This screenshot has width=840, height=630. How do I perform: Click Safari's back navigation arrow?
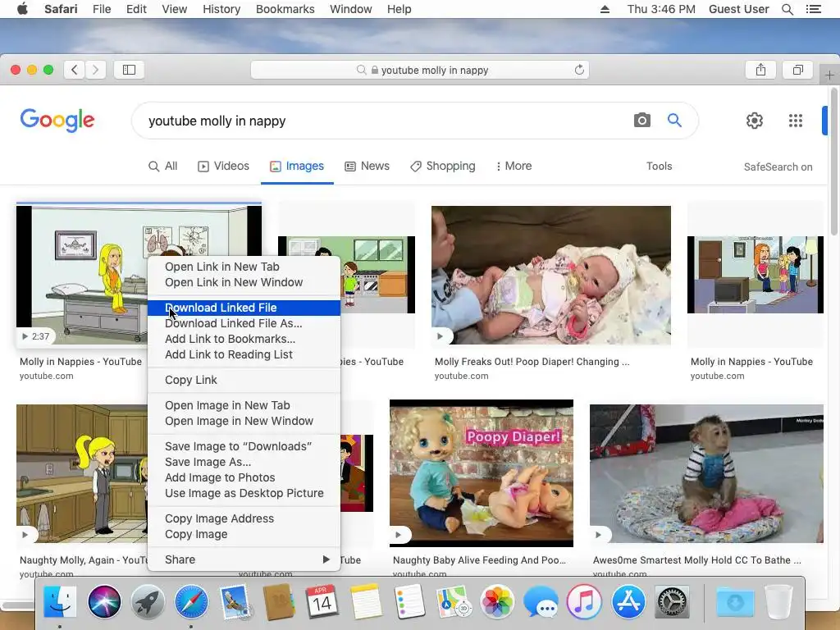75,70
